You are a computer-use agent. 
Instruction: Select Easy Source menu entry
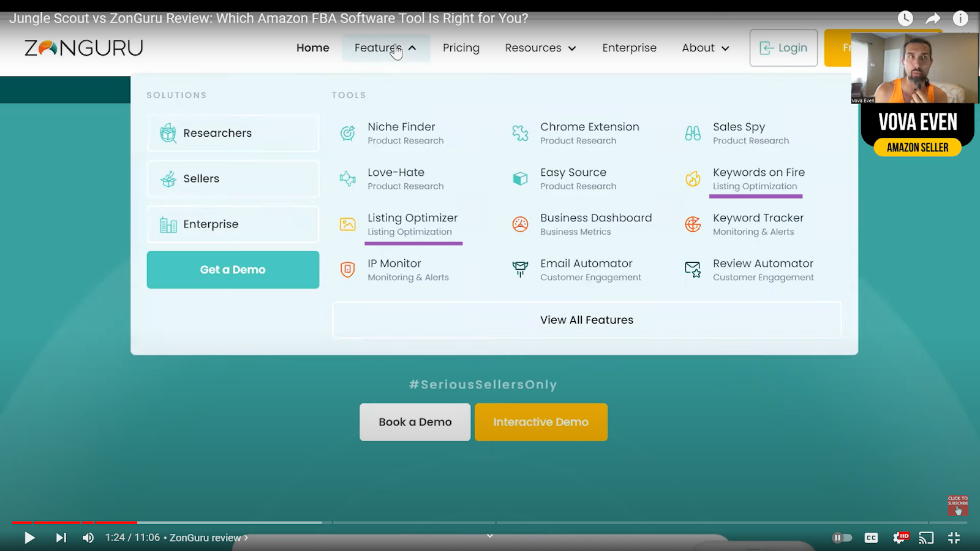[578, 178]
